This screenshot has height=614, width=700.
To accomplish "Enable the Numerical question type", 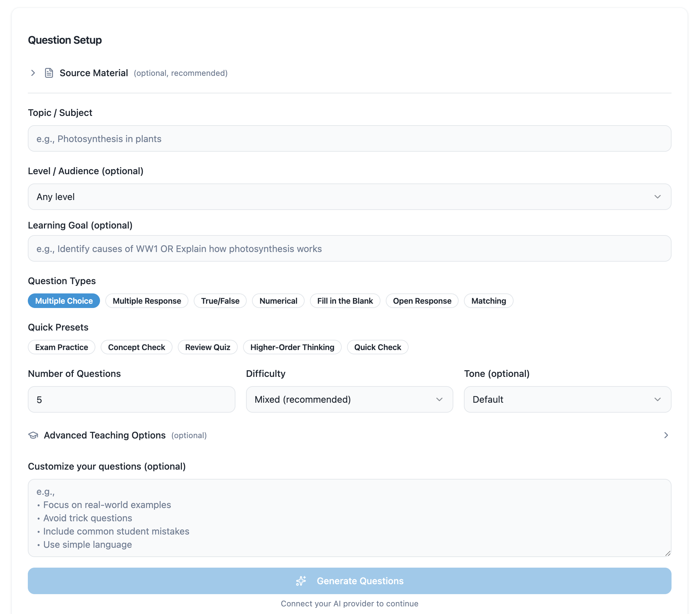I will pyautogui.click(x=278, y=301).
